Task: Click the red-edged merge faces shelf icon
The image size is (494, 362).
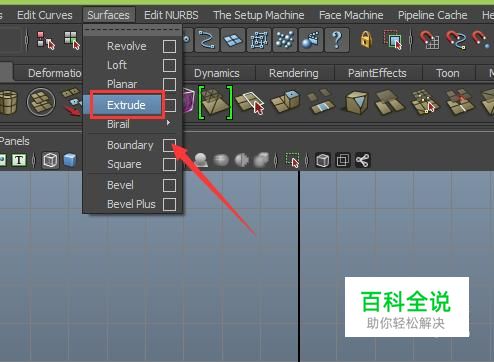Action: click(460, 102)
